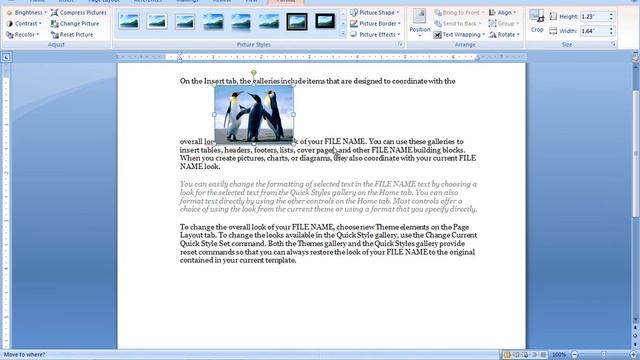This screenshot has width=640, height=360.
Task: Switch to Draft view
Action: click(x=543, y=355)
